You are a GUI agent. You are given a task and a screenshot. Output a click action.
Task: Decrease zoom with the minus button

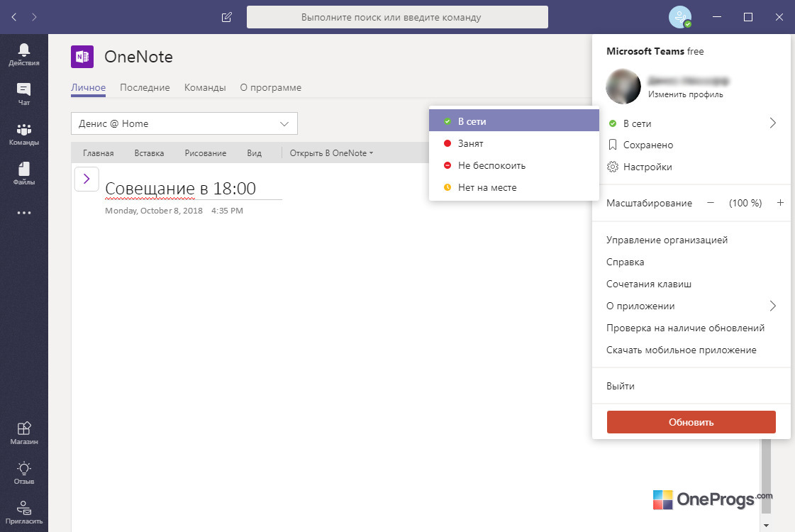point(711,203)
